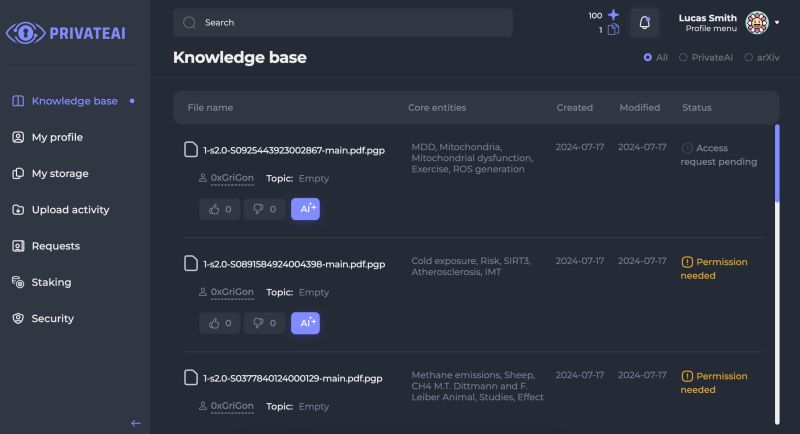This screenshot has width=800, height=434.
Task: Open 0xGriGon author link in Methane emissions row
Action: click(x=232, y=406)
